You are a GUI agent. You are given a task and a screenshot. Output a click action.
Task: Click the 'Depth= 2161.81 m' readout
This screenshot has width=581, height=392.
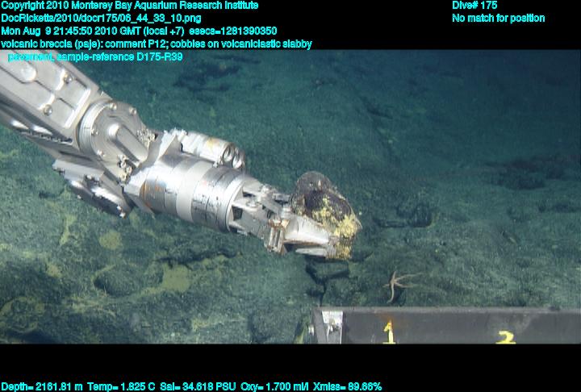pyautogui.click(x=41, y=386)
